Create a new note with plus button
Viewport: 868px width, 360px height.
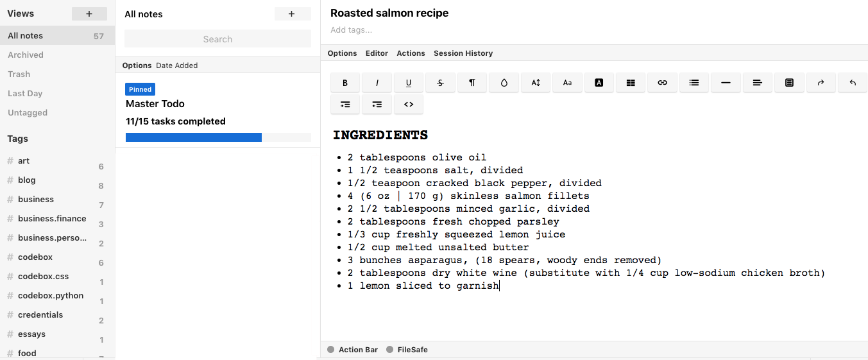(x=292, y=14)
